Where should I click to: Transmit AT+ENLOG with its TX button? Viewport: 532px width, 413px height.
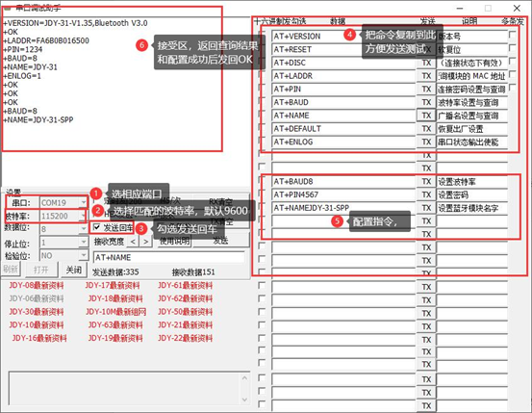pyautogui.click(x=426, y=142)
